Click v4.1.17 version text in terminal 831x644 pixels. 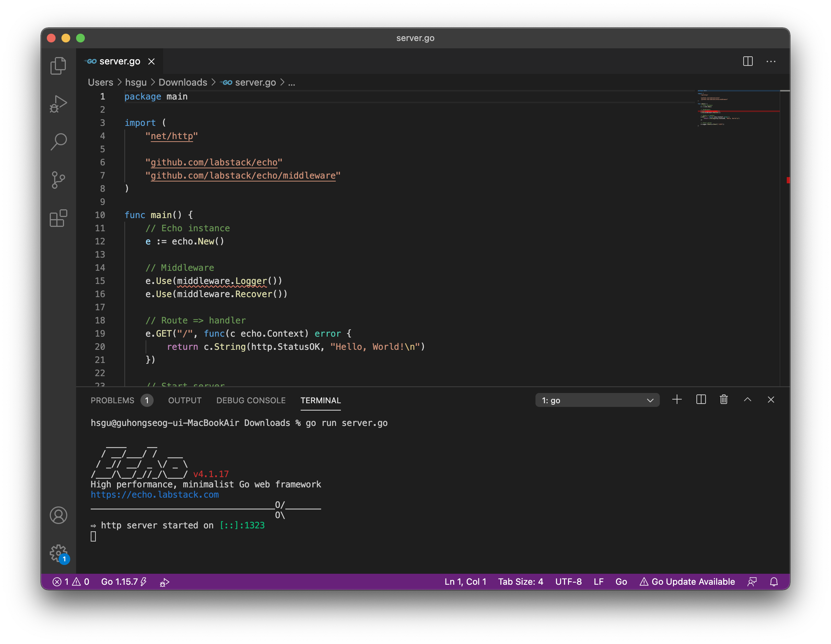[211, 474]
